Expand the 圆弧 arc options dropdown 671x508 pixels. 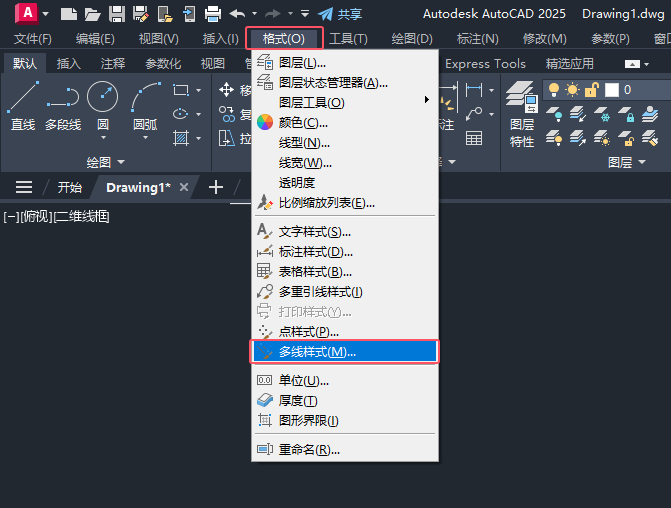(145, 137)
